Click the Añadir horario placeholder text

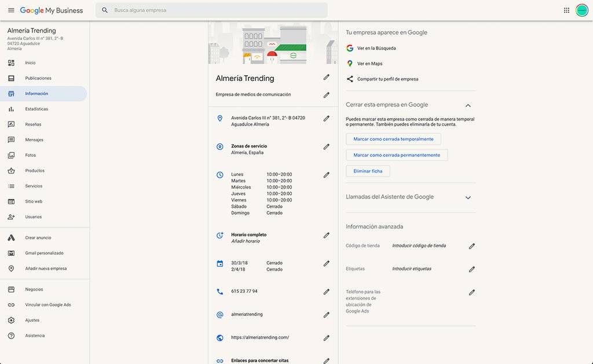(246, 241)
